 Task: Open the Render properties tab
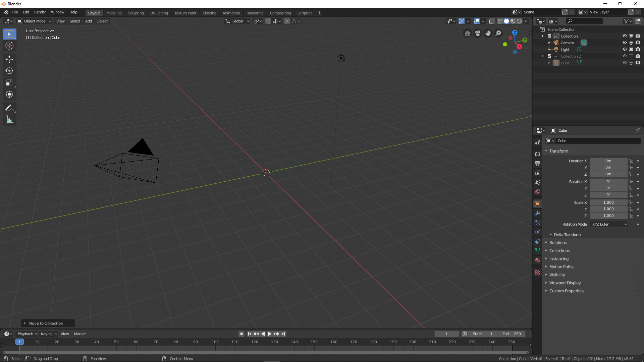538,154
